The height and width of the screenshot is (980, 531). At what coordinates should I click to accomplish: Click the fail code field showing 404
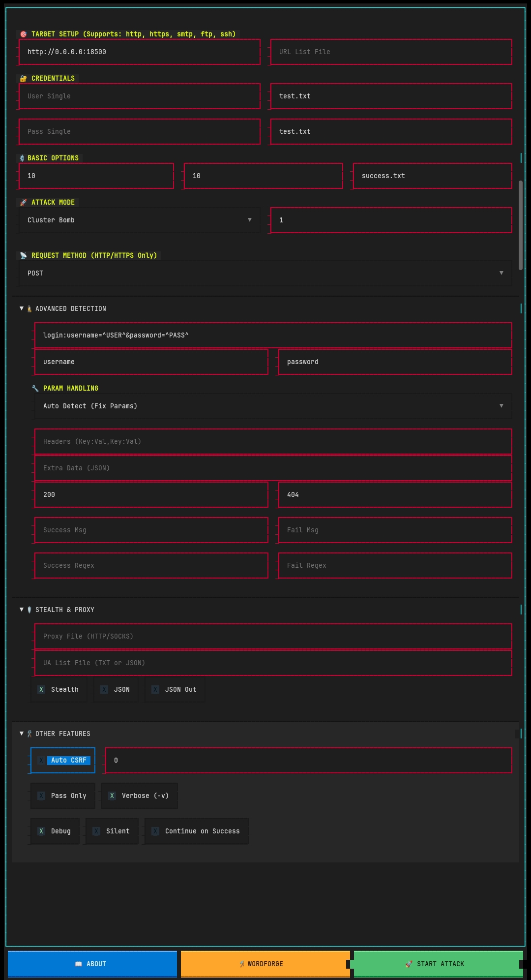[x=395, y=494]
